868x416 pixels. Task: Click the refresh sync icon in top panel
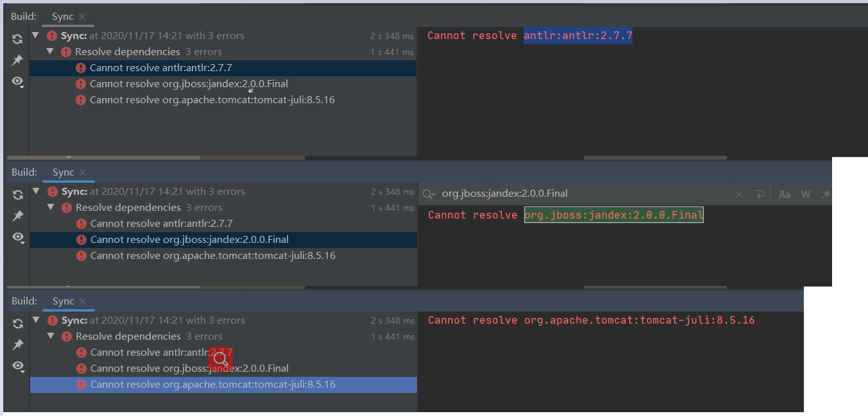point(17,39)
